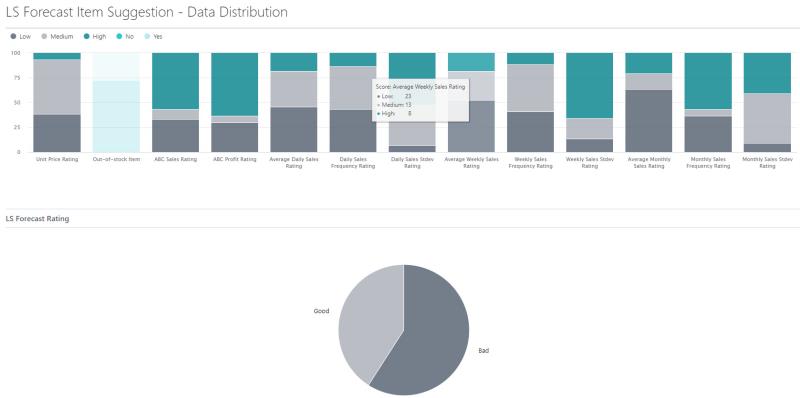
Task: Click the Average Weekly Sales Rating bar
Action: (x=471, y=102)
